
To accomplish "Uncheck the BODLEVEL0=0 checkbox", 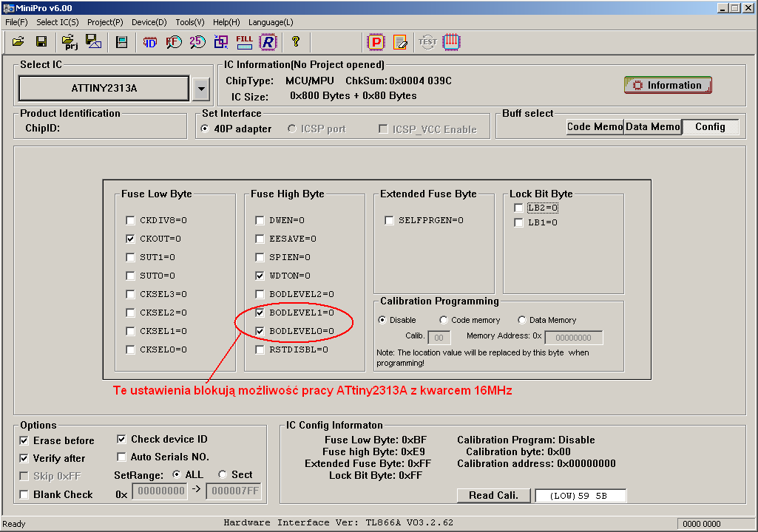I will [x=260, y=331].
